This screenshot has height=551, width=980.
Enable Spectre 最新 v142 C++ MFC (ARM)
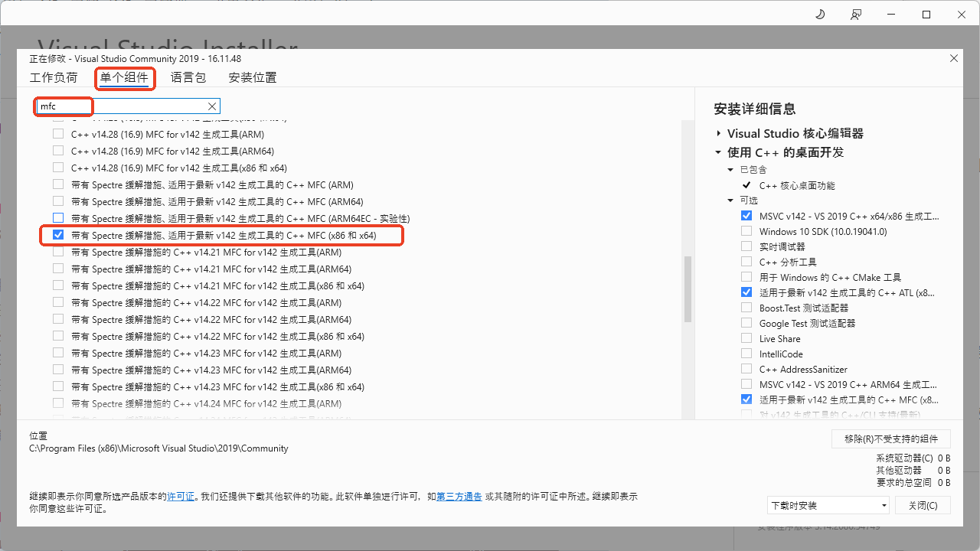coord(58,184)
